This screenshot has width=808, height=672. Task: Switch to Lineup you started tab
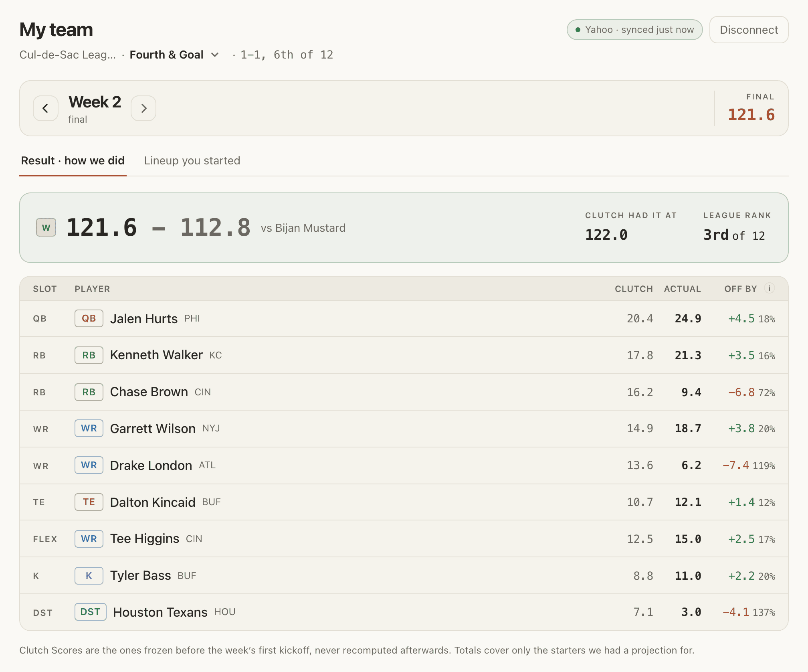pos(192,161)
